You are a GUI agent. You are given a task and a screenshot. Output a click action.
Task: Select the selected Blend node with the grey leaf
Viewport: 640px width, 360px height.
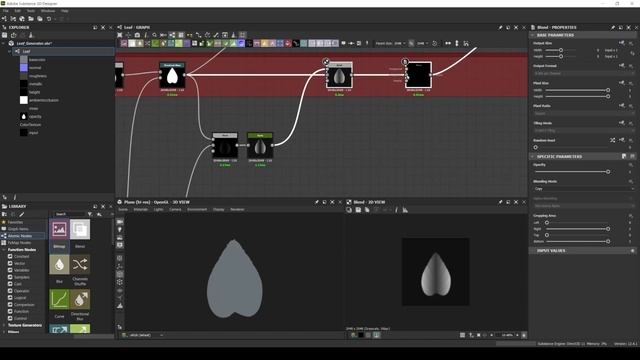(x=339, y=76)
